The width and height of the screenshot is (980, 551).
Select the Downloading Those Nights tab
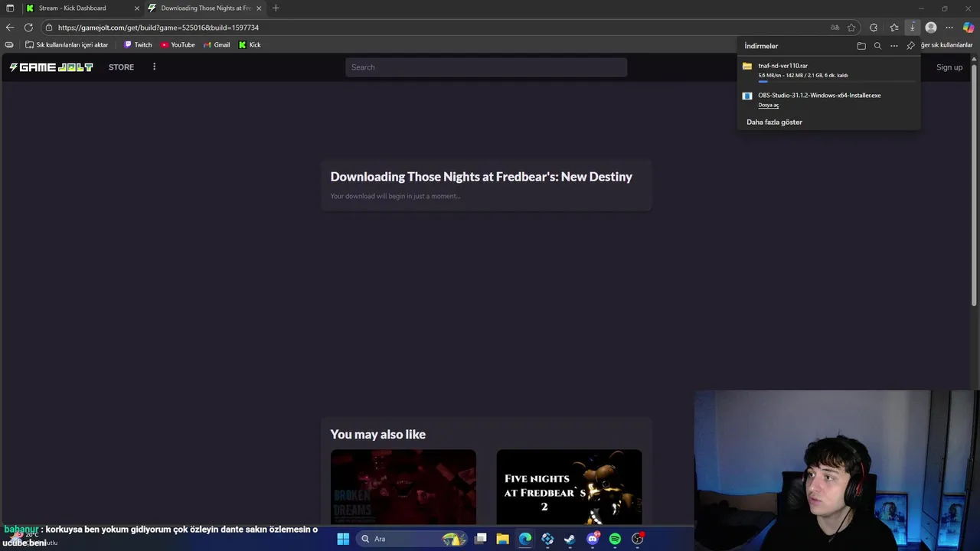(204, 8)
